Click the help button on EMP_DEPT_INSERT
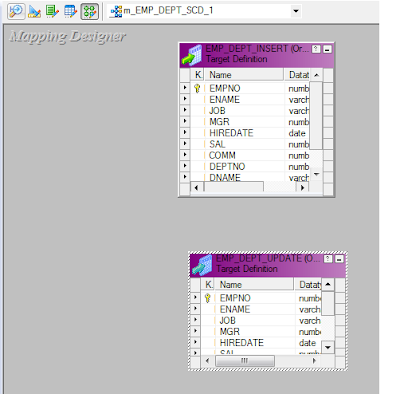400x394 pixels. [x=316, y=49]
